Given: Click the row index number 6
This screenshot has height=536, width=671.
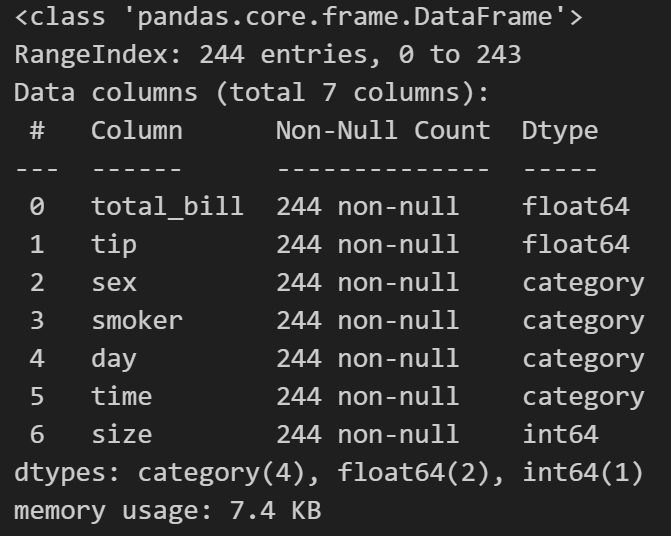Looking at the screenshot, I should tap(37, 434).
